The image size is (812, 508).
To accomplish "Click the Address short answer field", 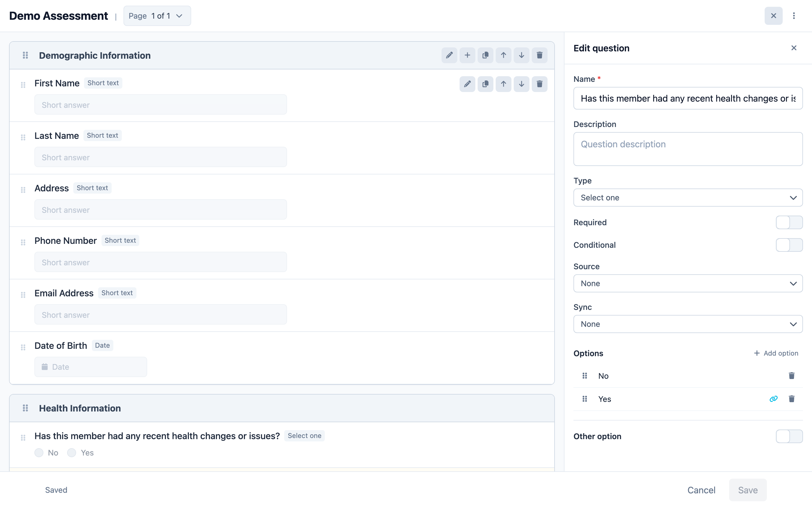I will click(x=160, y=210).
